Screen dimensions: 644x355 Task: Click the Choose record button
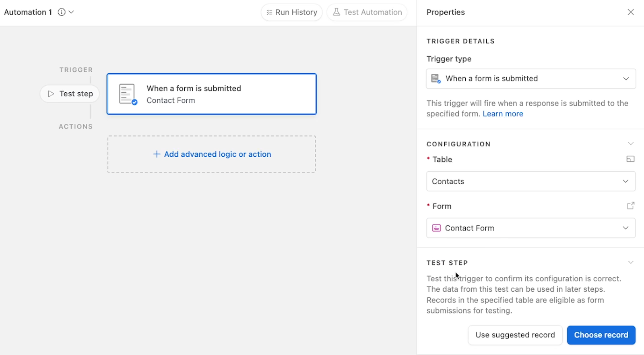(x=601, y=335)
